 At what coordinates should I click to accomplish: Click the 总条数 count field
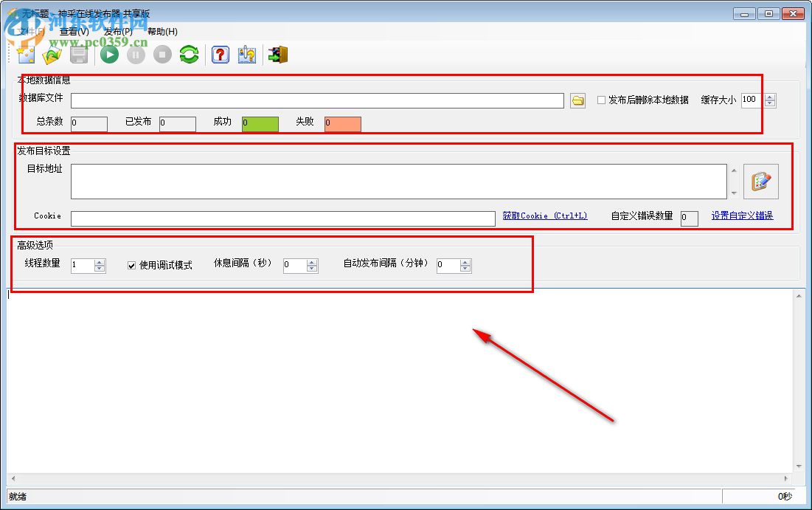tap(89, 124)
